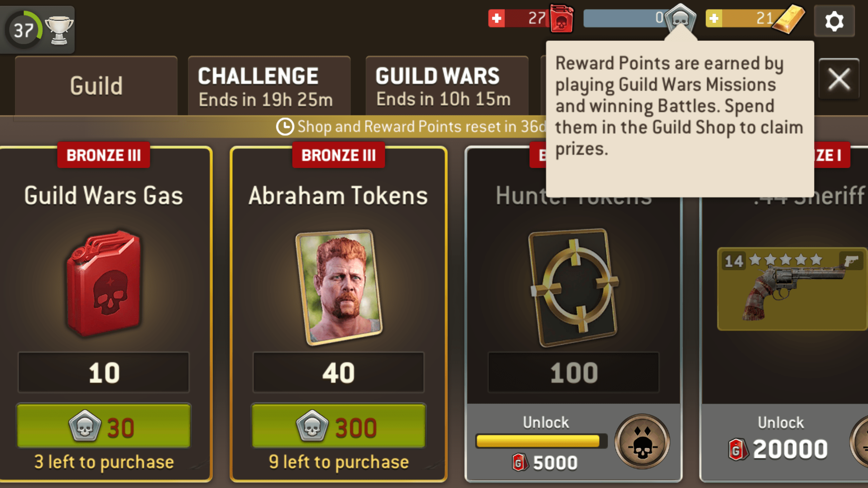Tap the gold bar currency icon
Viewport: 868px width, 488px height.
click(x=788, y=20)
